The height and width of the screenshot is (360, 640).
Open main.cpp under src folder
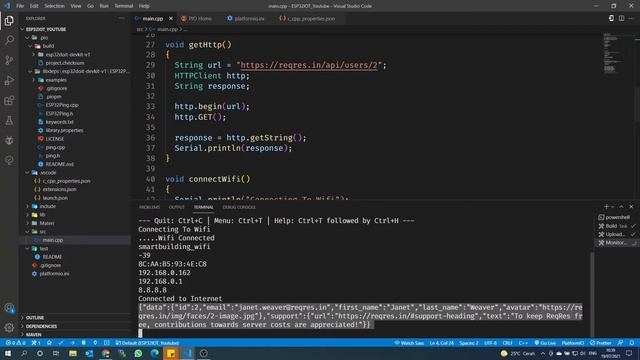tap(53, 240)
